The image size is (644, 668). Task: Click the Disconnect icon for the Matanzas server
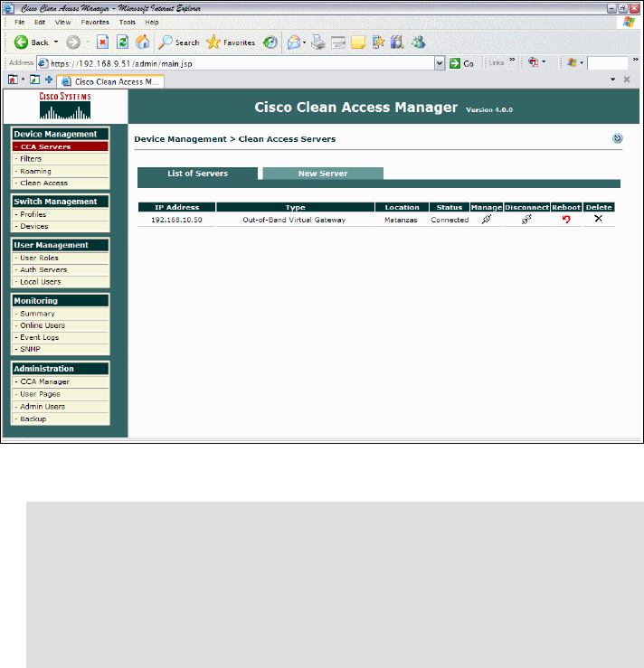[526, 219]
